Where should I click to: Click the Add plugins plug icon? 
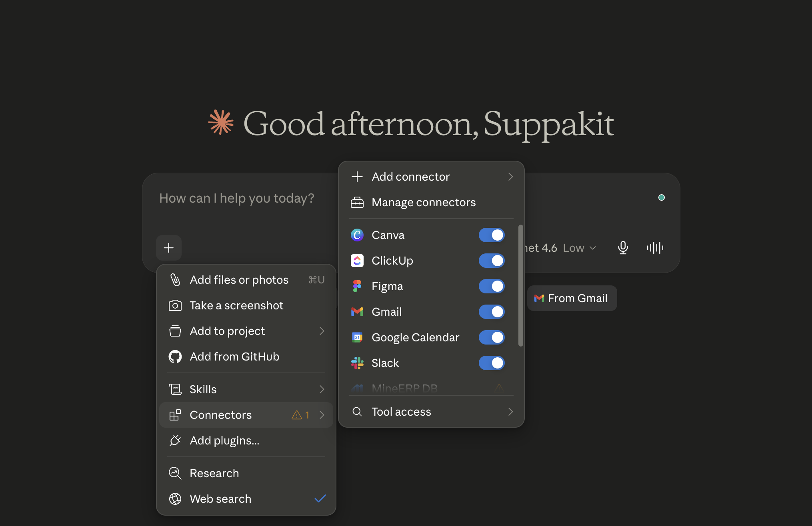(175, 440)
